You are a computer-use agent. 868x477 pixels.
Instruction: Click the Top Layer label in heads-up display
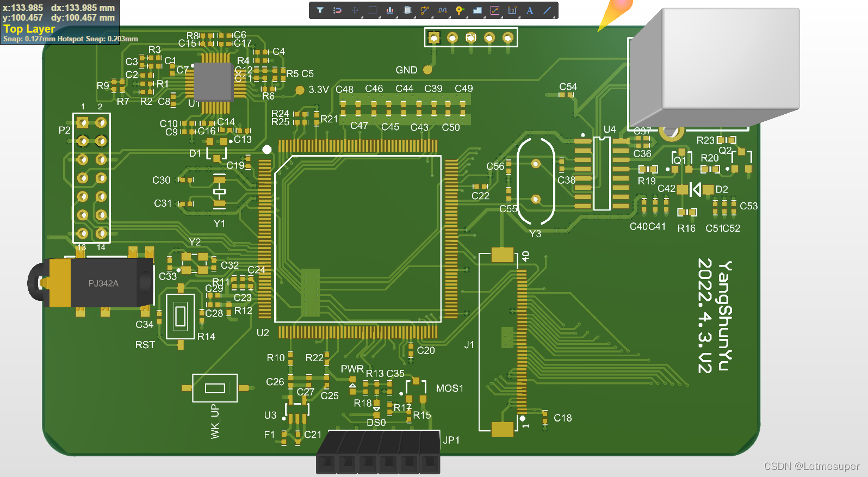coord(29,29)
